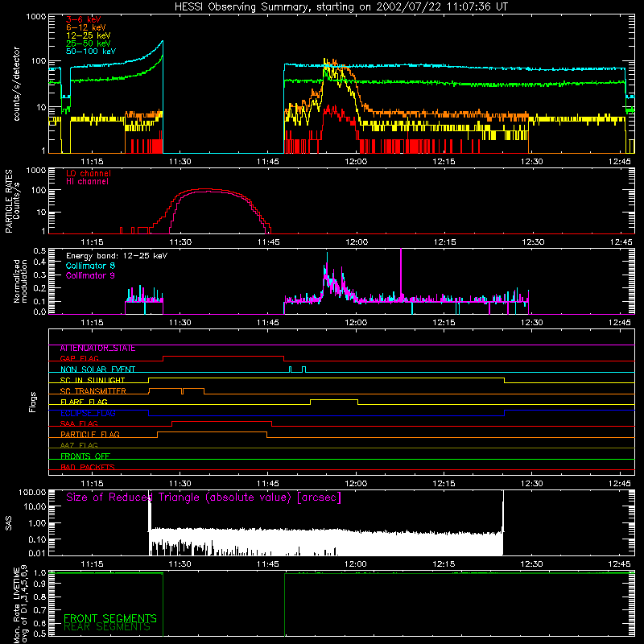Viewport: 644px width, 644px height.
Task: Click the "Mon. Rate LIVETIME" axis title
Action: [x=16, y=605]
